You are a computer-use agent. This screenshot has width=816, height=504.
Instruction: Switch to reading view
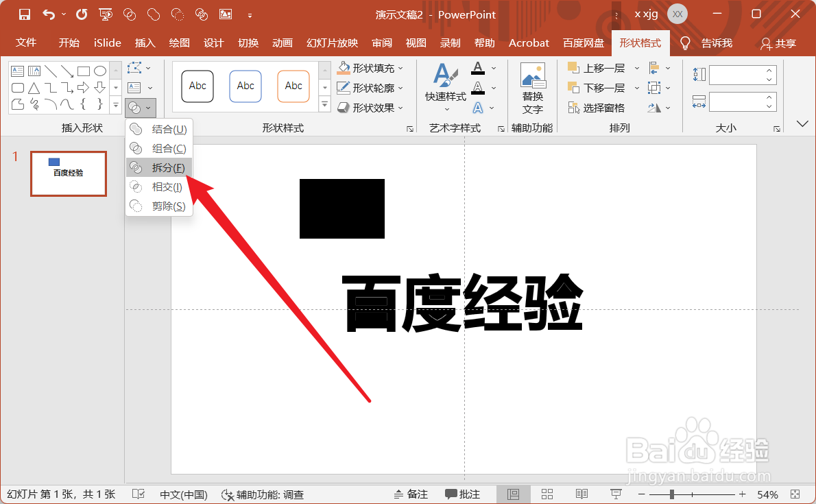coord(581,494)
